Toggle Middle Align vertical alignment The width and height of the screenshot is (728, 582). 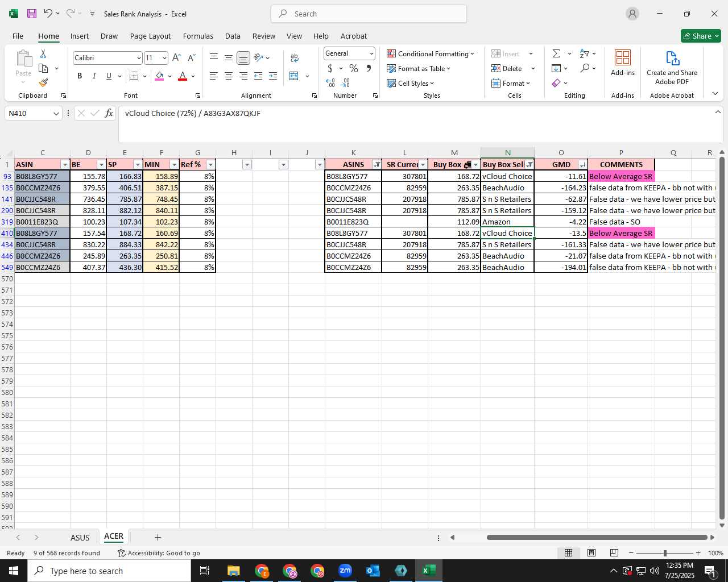pos(228,57)
